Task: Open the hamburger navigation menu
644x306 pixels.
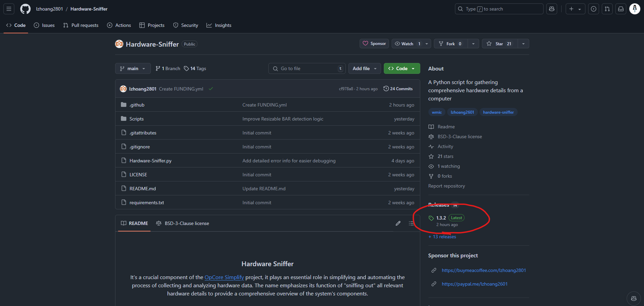Action: click(x=9, y=9)
